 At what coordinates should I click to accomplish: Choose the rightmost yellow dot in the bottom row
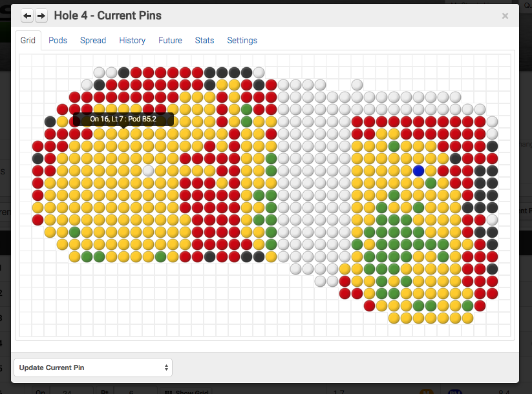click(467, 318)
